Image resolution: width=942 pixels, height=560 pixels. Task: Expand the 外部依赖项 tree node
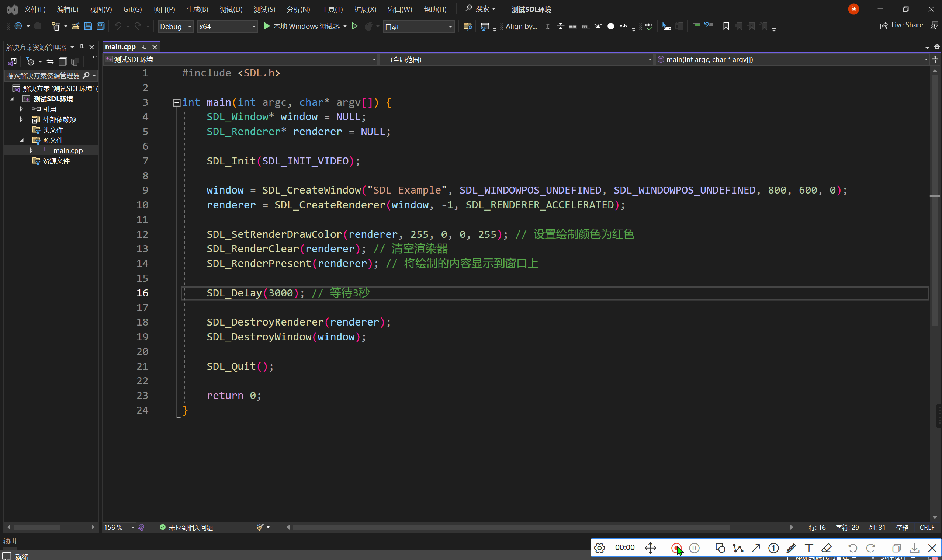pos(21,119)
